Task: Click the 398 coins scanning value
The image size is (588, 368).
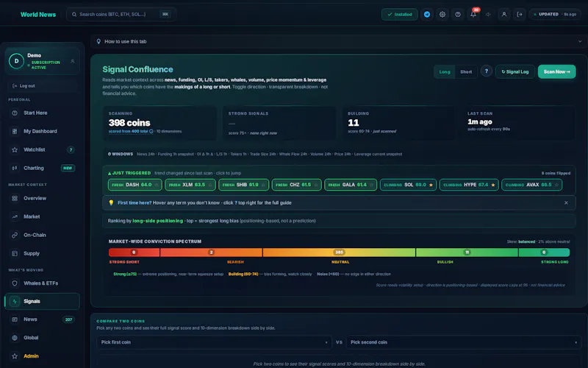Action: click(x=129, y=123)
